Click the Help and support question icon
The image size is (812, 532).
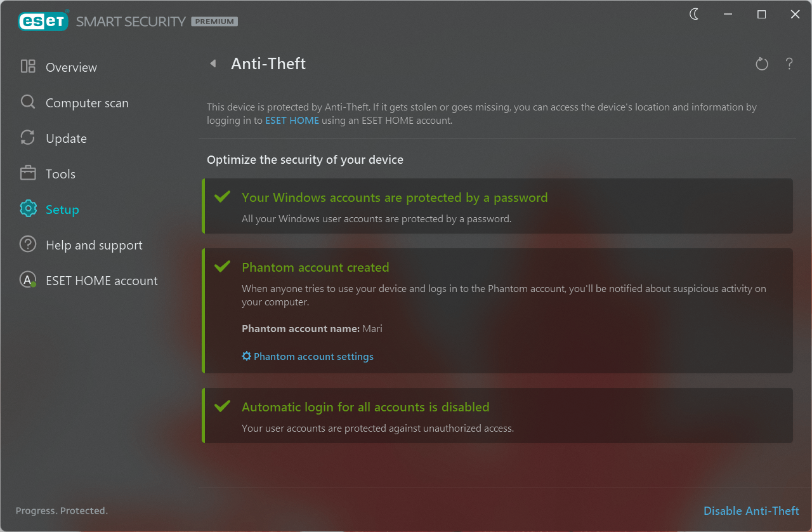tap(28, 244)
